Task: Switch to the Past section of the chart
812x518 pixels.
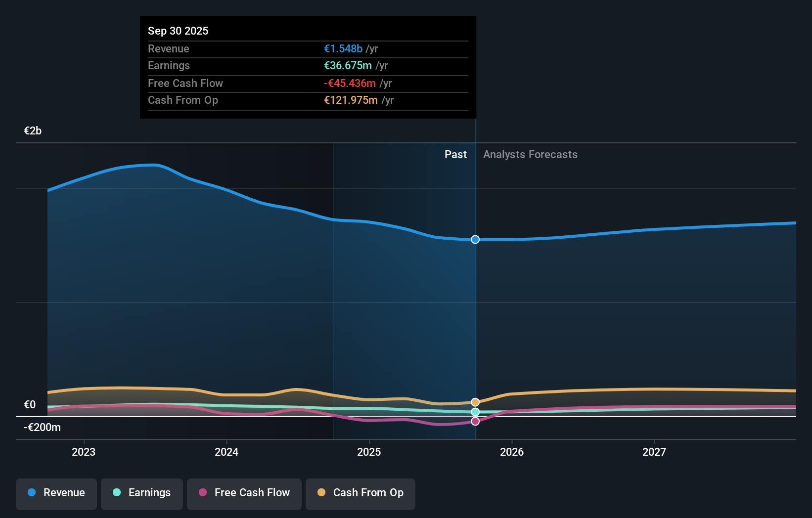Action: click(x=455, y=154)
